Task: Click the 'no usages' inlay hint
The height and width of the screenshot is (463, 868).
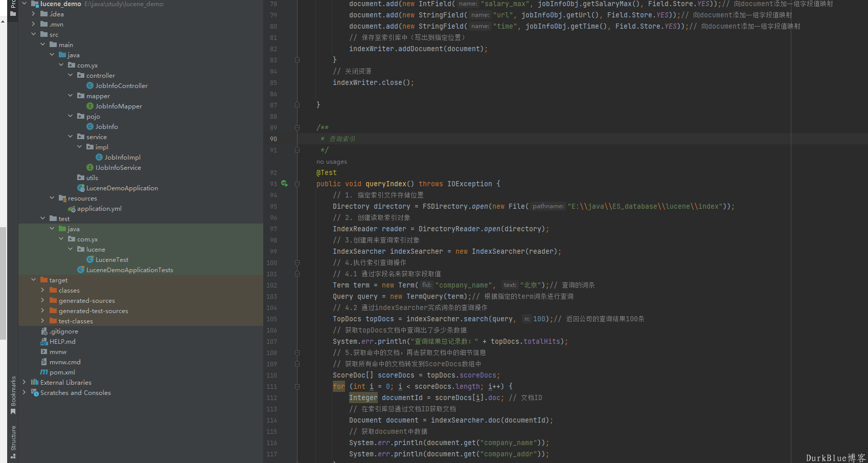Action: tap(331, 162)
